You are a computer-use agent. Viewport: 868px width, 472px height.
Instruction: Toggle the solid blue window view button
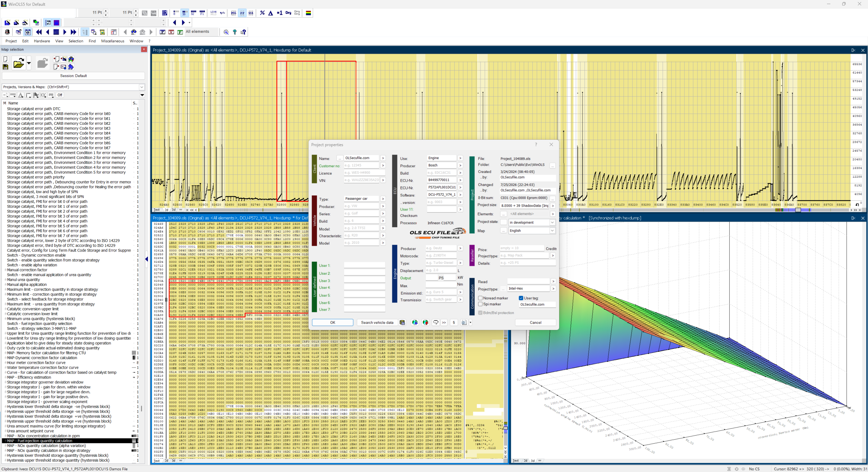pos(57,23)
